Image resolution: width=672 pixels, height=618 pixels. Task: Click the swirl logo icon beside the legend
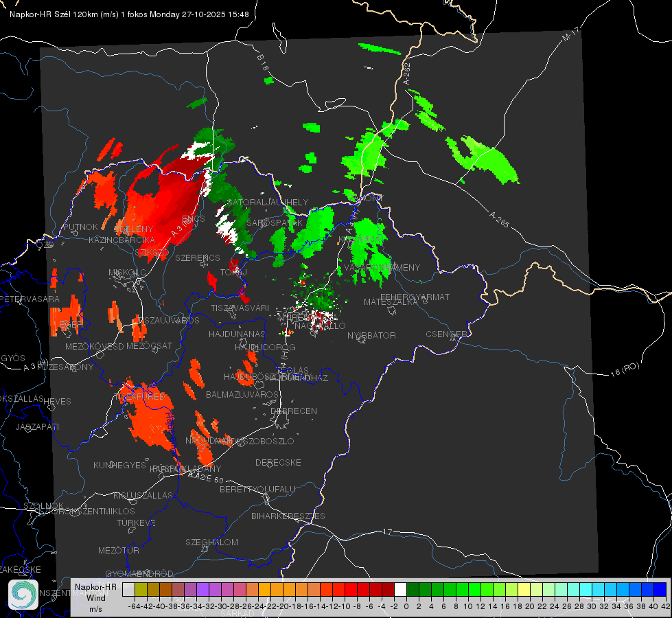pyautogui.click(x=23, y=595)
